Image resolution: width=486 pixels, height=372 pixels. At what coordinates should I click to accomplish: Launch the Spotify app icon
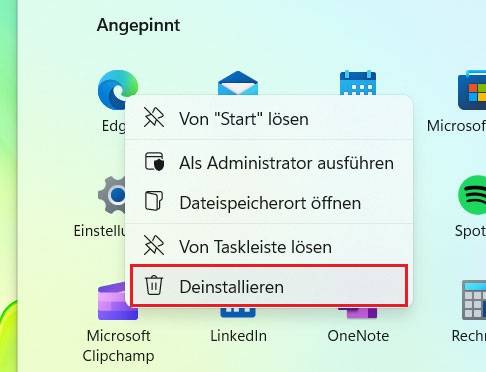[x=472, y=195]
